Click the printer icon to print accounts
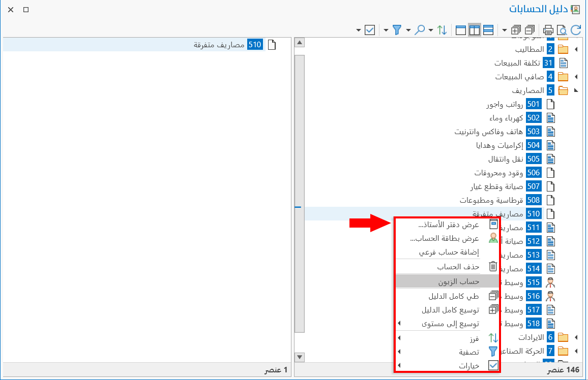This screenshot has height=380, width=588. [548, 30]
